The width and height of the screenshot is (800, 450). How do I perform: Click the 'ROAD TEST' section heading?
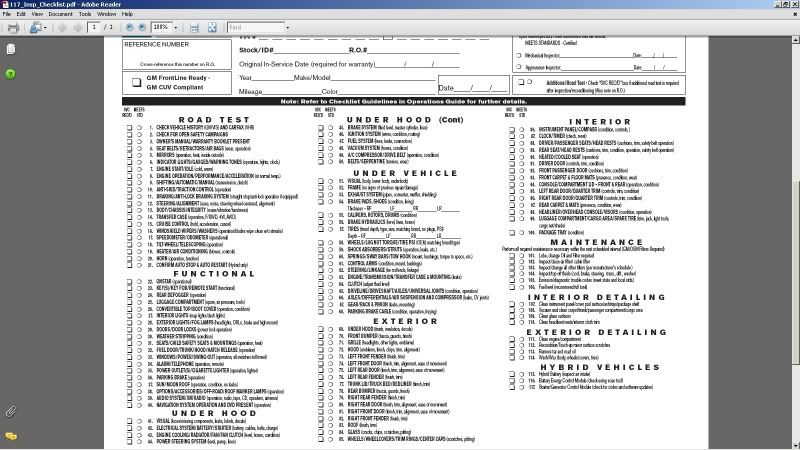click(214, 119)
